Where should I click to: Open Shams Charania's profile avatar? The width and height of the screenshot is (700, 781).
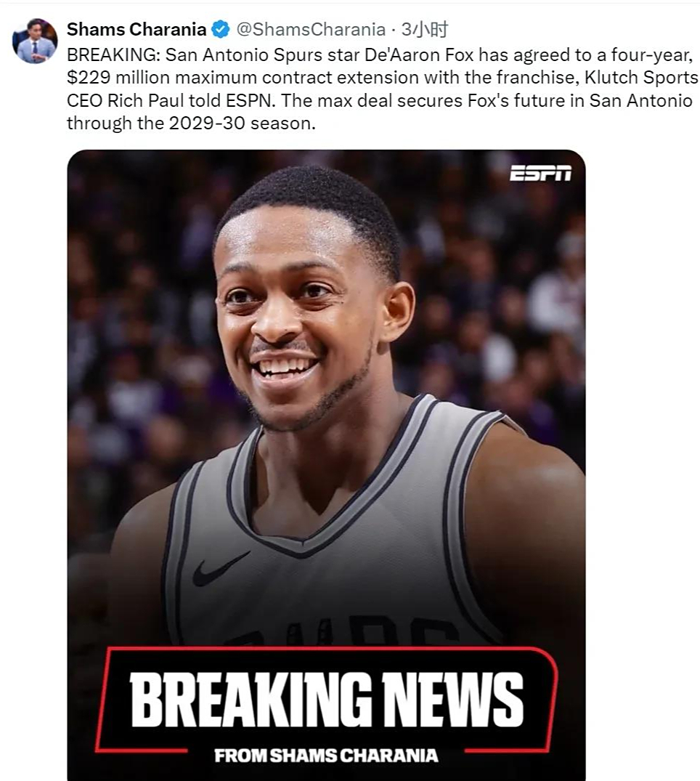[x=35, y=41]
